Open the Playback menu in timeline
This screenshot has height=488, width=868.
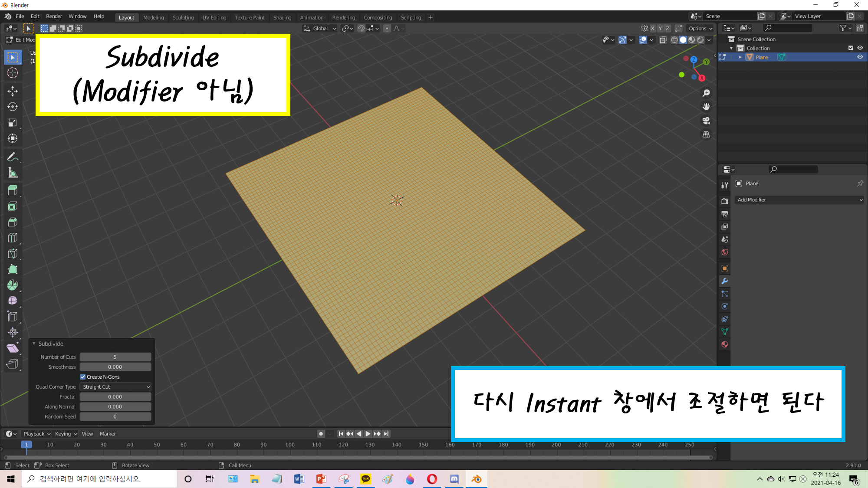(x=36, y=434)
